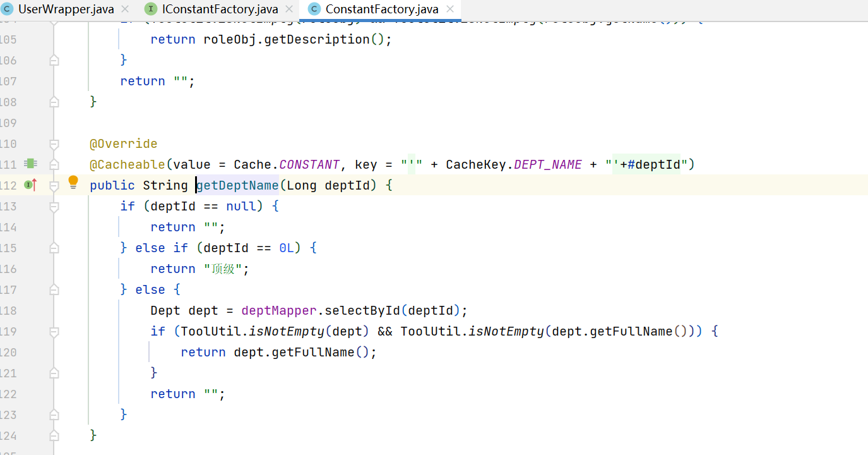868x455 pixels.
Task: Switch to the UserWrapper.java tab
Action: tap(66, 9)
